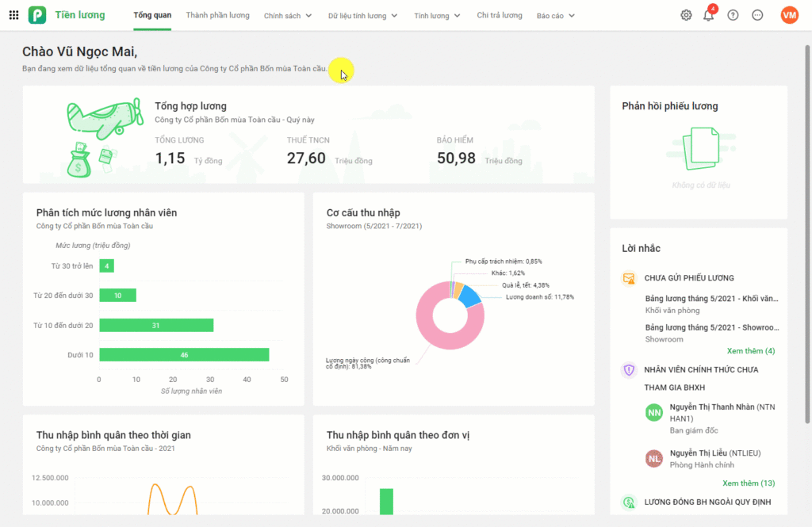Image resolution: width=812 pixels, height=527 pixels.
Task: Open the settings gear icon
Action: [x=686, y=15]
